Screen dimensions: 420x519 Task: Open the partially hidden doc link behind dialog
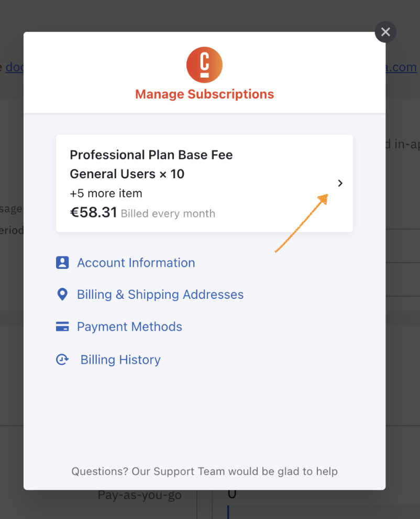(x=15, y=67)
